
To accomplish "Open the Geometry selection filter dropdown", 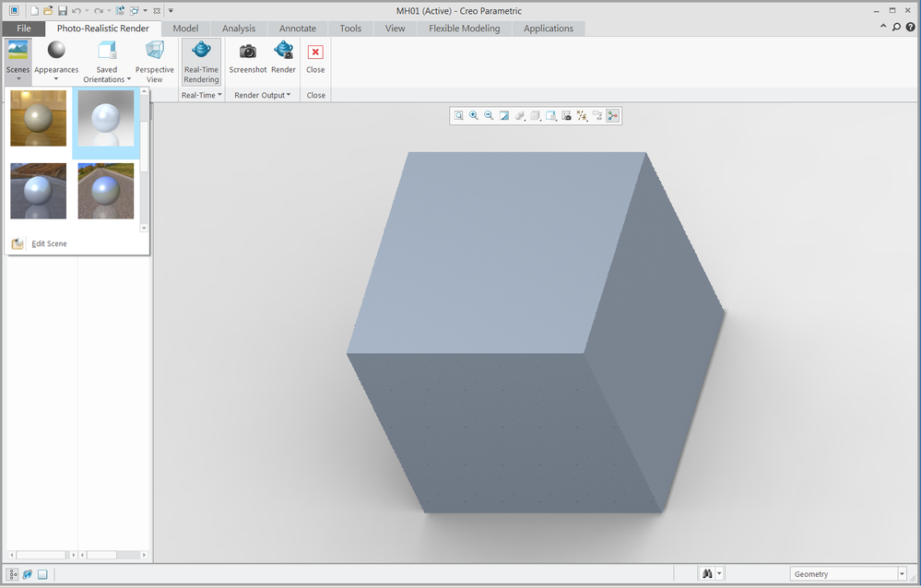I will pos(900,574).
